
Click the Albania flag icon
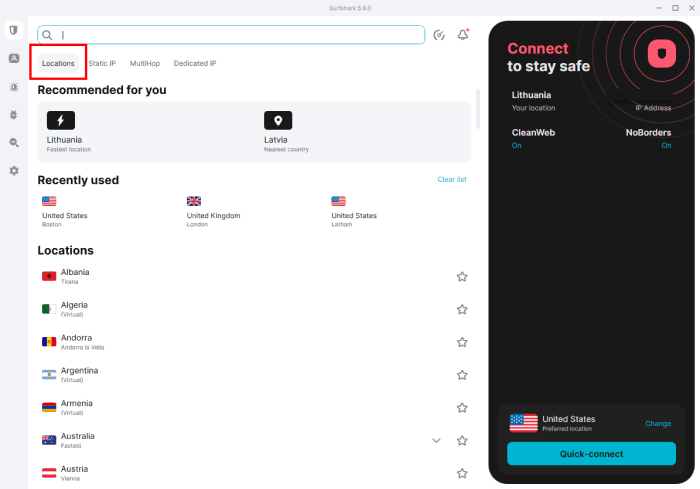49,276
